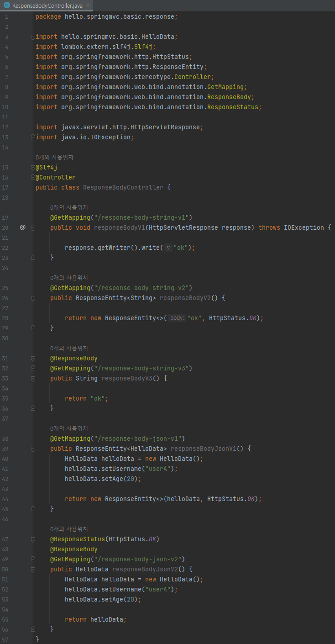Fold the annotations at @Slf4j line 15
Image resolution: width=335 pixels, height=644 pixels.
tap(33, 167)
